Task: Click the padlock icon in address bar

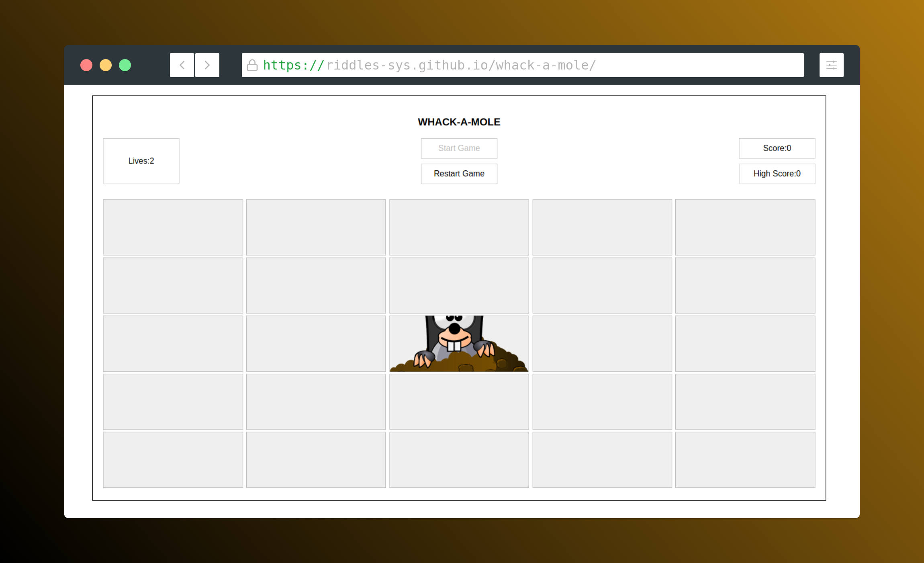Action: [252, 65]
